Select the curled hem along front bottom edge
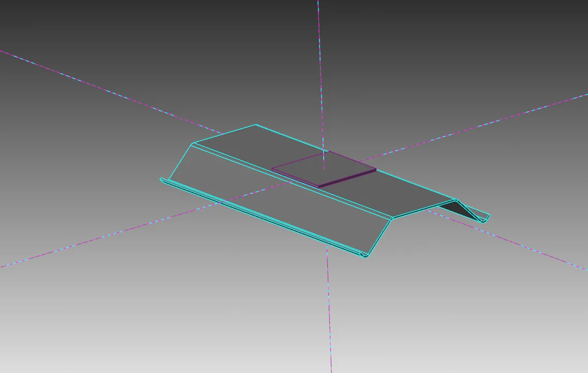The height and width of the screenshot is (373, 588). coord(264,218)
